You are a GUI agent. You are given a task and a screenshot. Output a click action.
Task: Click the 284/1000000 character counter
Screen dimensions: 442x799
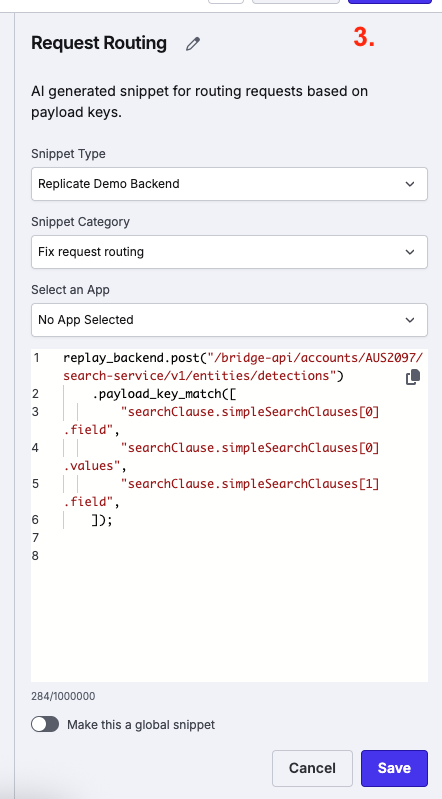(x=63, y=696)
